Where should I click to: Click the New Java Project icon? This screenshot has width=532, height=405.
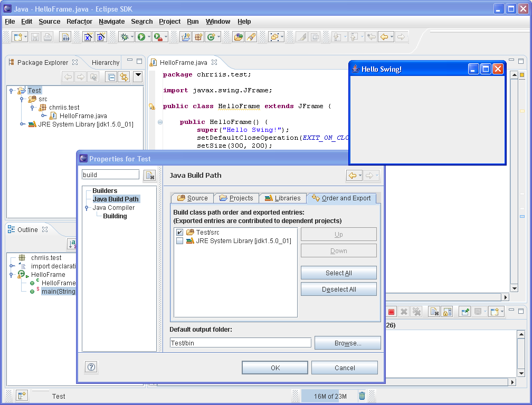point(186,36)
